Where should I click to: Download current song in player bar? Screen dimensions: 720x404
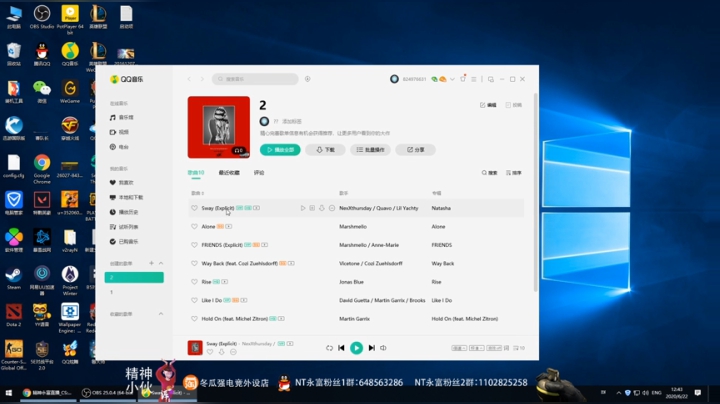pos(221,352)
